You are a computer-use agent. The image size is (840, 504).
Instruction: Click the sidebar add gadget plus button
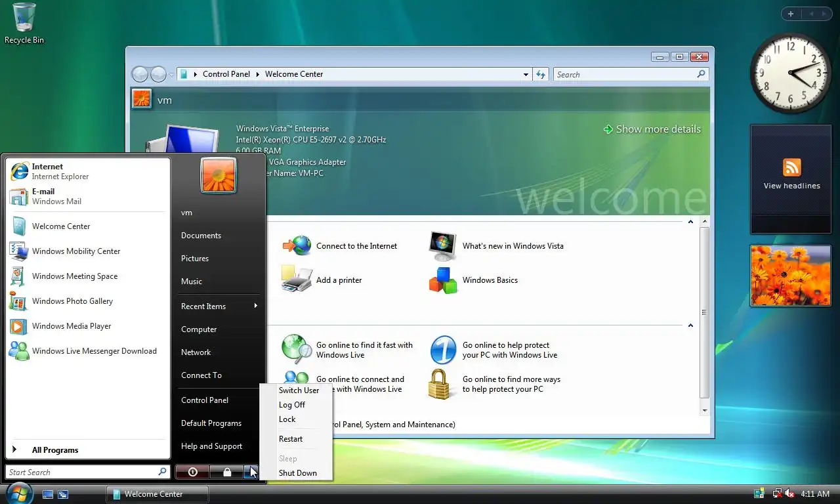click(x=791, y=14)
